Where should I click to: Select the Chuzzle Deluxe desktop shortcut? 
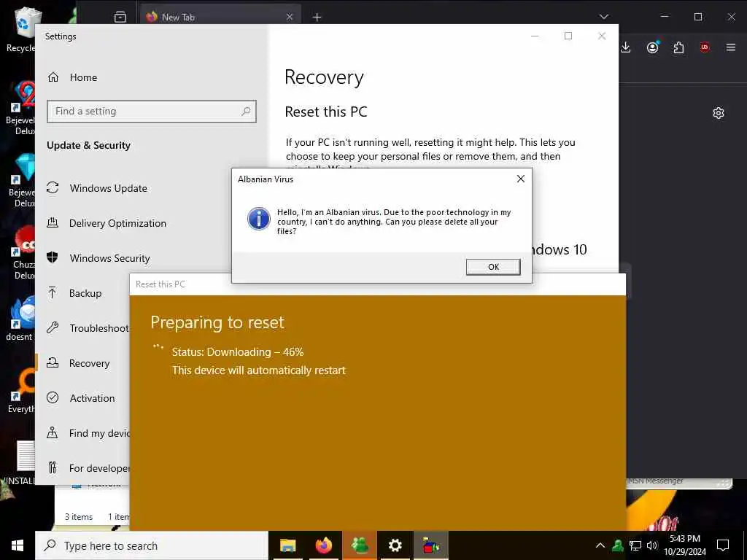point(23,252)
